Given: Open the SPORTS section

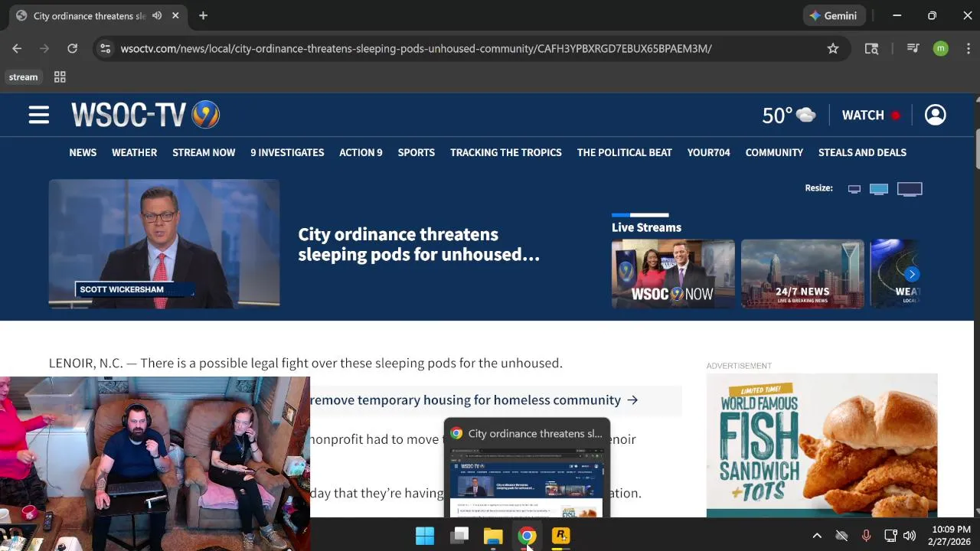Looking at the screenshot, I should (416, 152).
